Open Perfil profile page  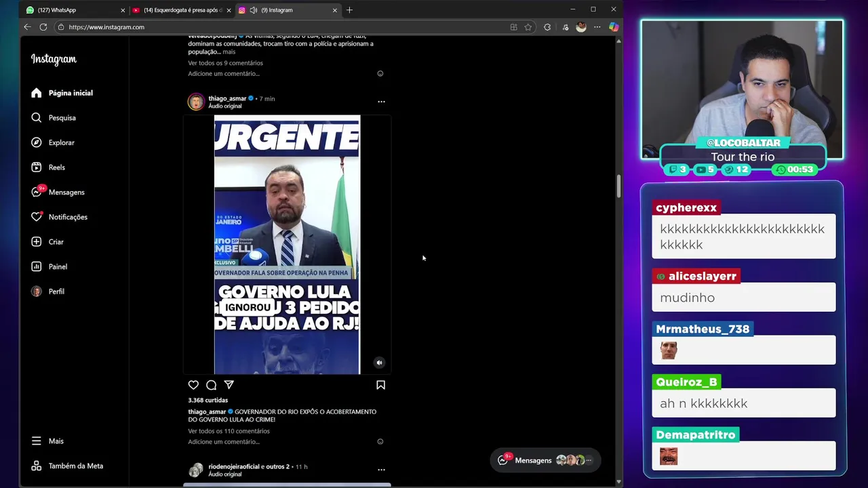tap(48, 291)
